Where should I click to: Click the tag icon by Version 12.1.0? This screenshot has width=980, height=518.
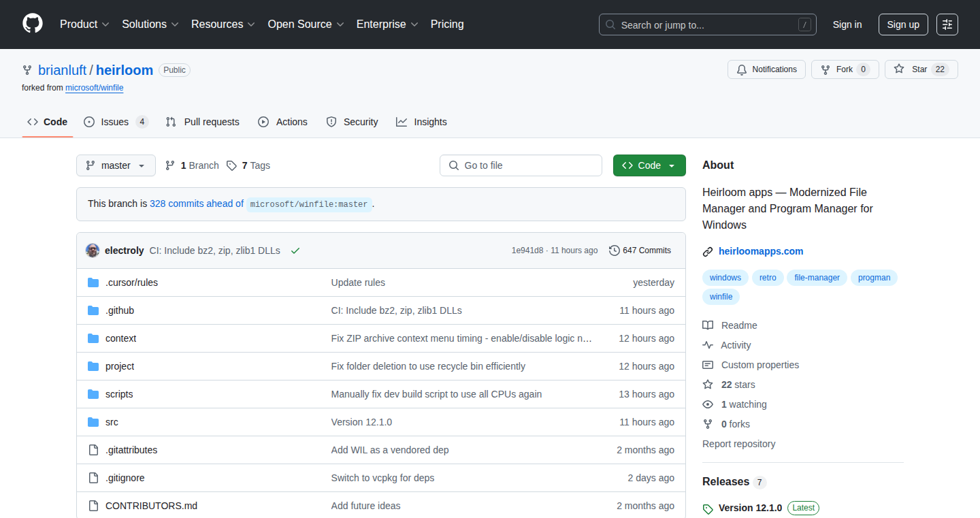click(708, 508)
